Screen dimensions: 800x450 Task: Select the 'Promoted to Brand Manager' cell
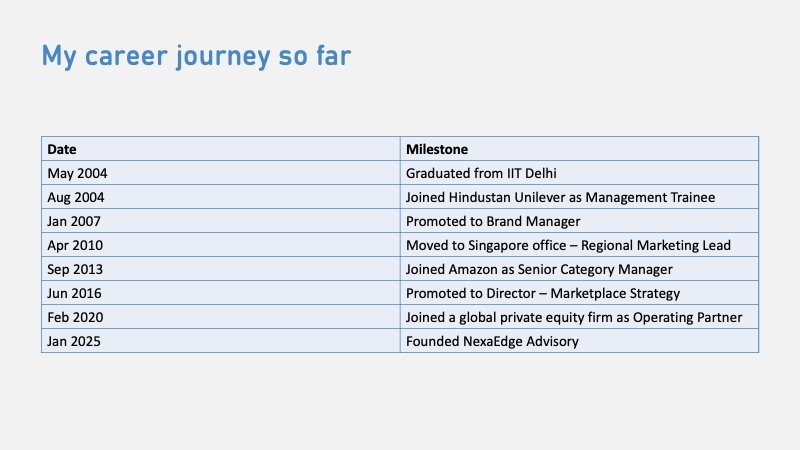pos(579,221)
